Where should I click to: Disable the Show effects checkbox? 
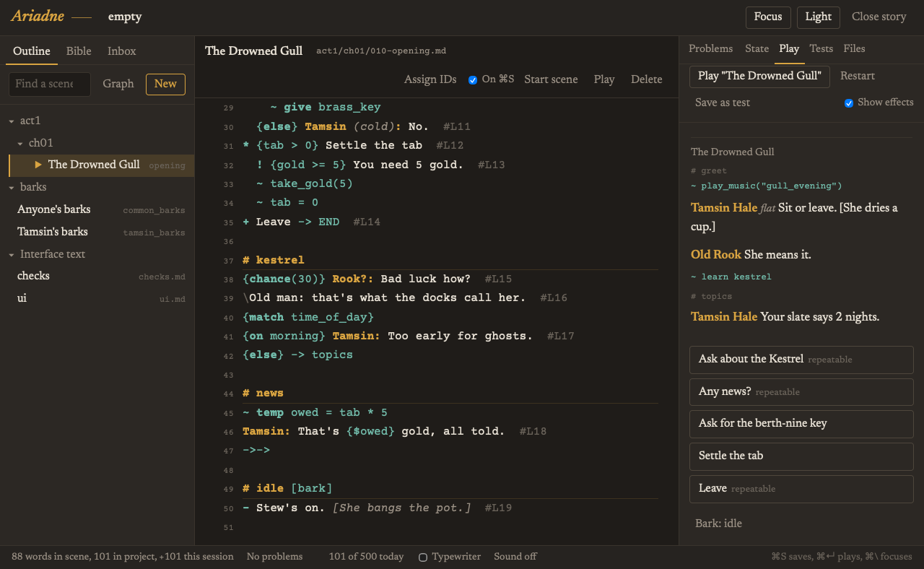[849, 103]
